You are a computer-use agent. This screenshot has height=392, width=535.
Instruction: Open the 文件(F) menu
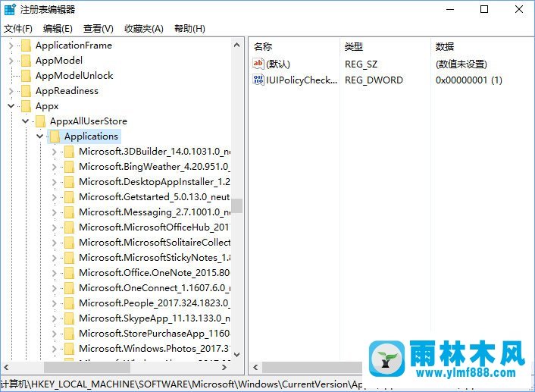pos(18,29)
